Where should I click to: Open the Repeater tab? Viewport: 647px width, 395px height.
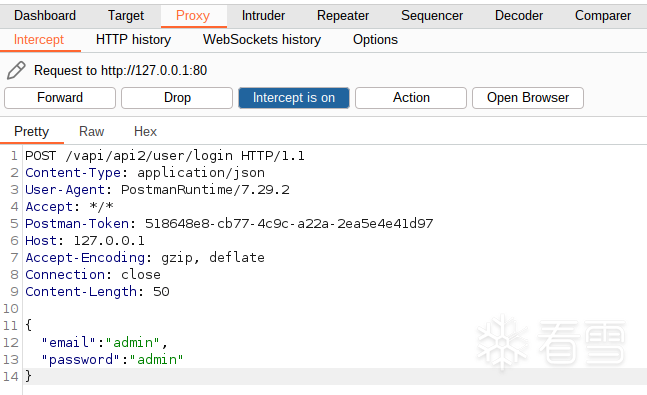click(343, 16)
